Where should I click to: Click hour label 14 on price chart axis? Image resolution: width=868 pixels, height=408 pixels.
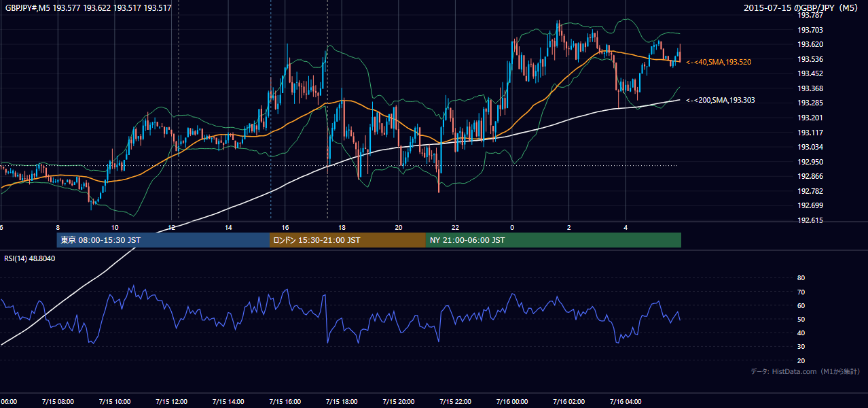coord(228,227)
